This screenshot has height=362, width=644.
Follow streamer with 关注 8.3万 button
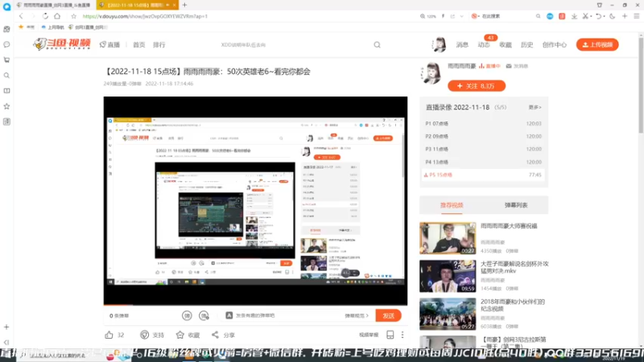477,86
